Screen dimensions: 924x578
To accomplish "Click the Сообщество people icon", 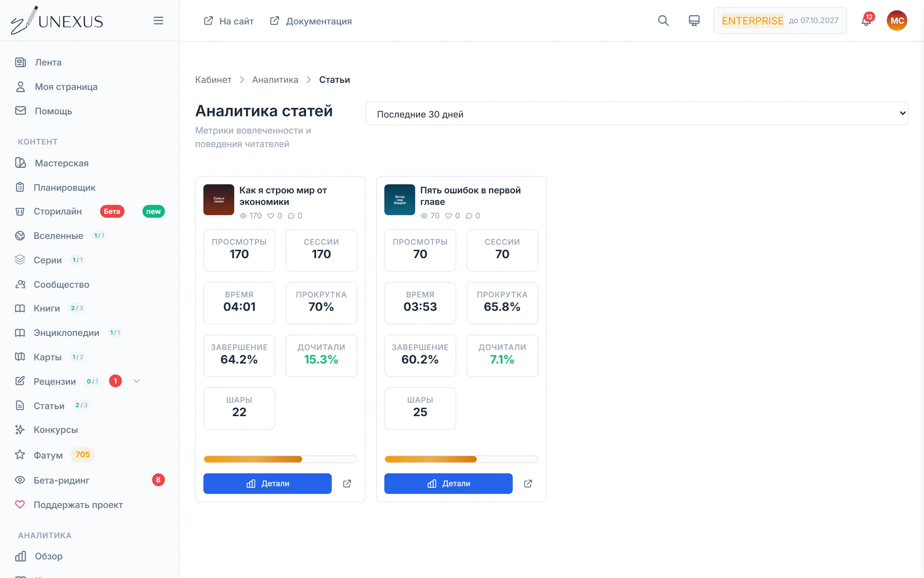I will [20, 284].
